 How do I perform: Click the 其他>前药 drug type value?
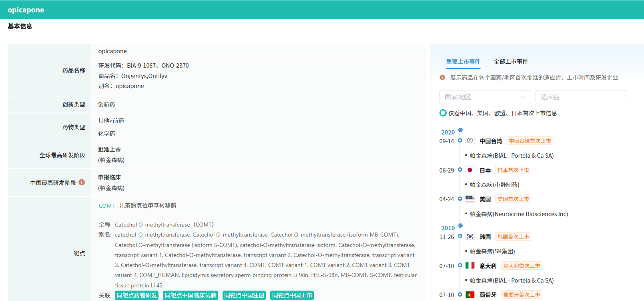click(x=111, y=121)
